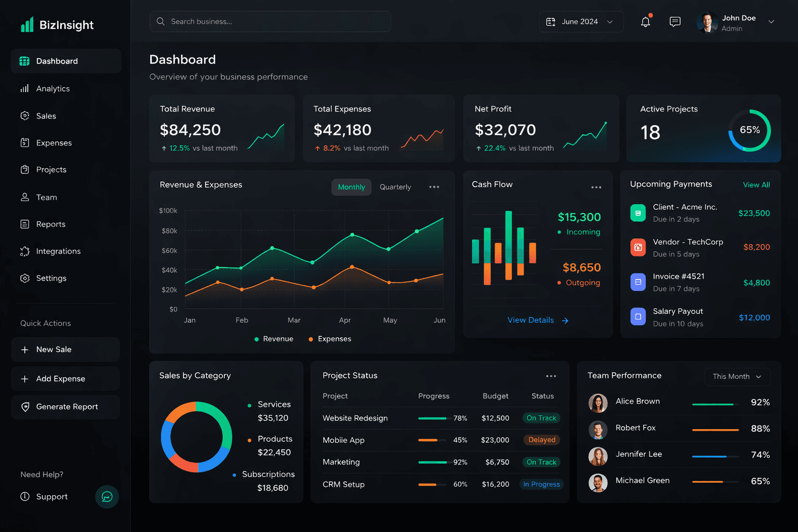Click the Generate Report button
Image resolution: width=798 pixels, height=532 pixels.
click(65, 407)
